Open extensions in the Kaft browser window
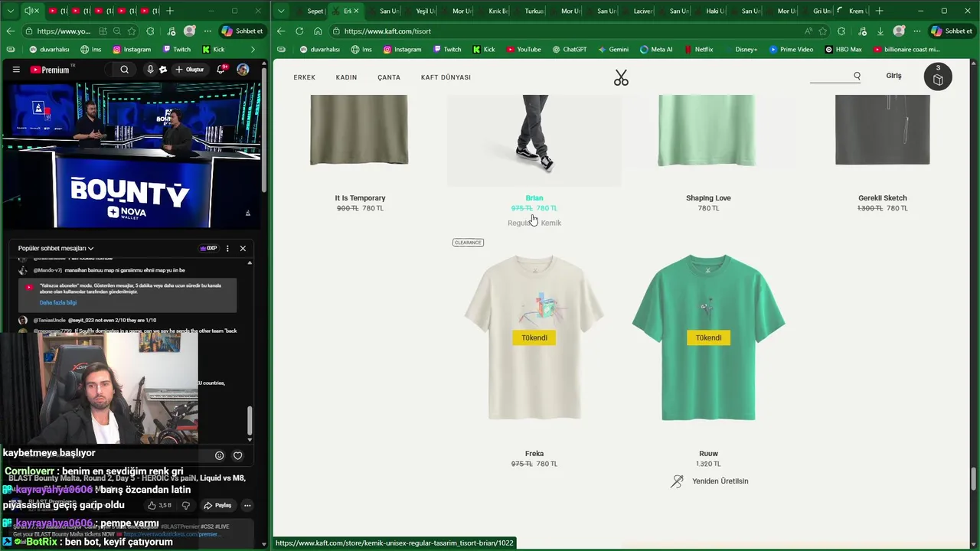 pyautogui.click(x=841, y=31)
